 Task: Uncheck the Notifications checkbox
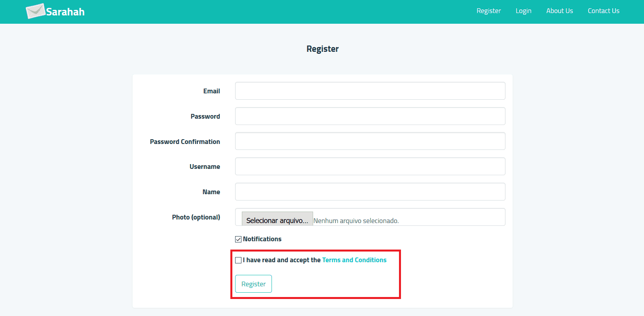pyautogui.click(x=238, y=239)
